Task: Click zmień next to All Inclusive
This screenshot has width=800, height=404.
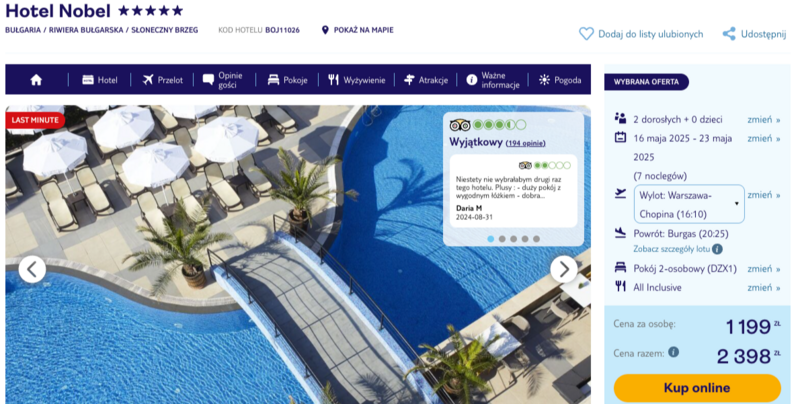Action: click(x=764, y=288)
